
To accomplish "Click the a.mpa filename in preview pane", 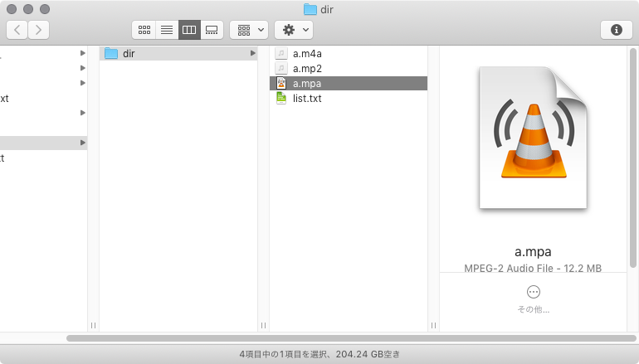I will [533, 252].
